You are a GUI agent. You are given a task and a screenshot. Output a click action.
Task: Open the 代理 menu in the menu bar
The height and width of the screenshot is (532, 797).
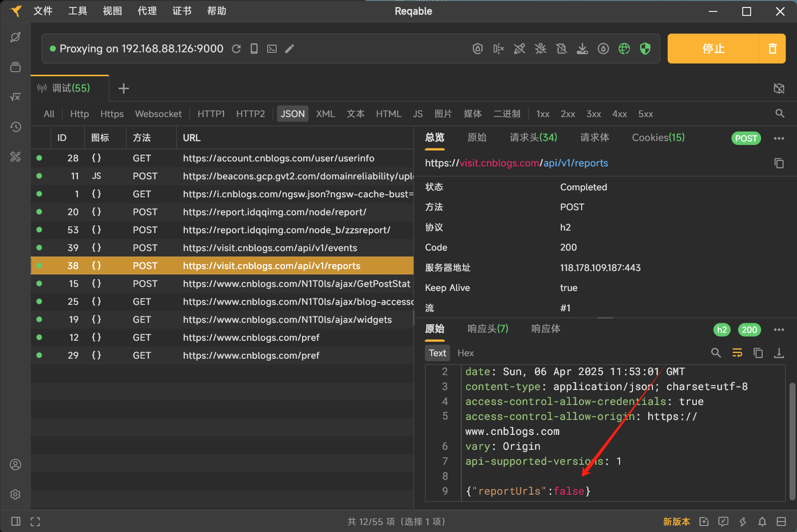pos(147,11)
